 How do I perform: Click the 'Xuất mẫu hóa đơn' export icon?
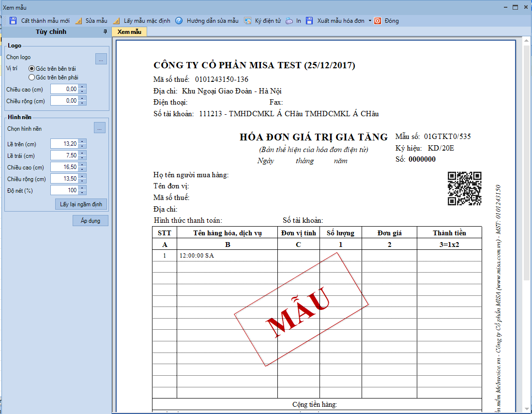tap(309, 21)
